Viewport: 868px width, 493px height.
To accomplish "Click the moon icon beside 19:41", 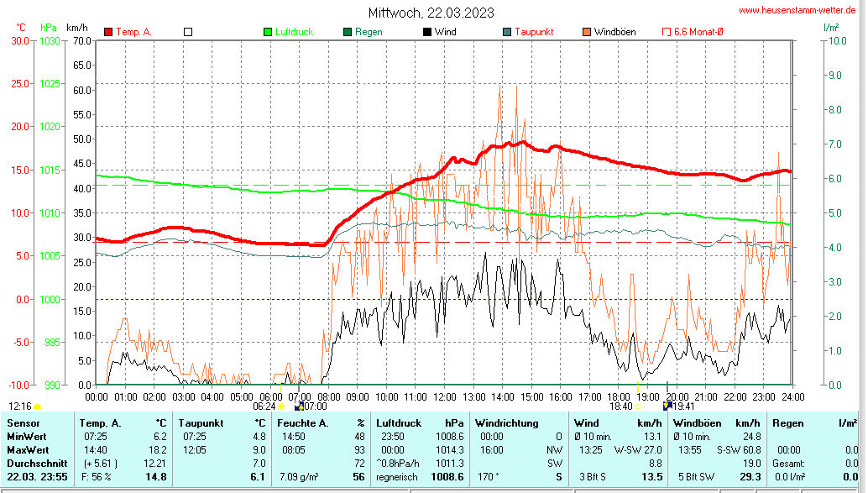I will [x=667, y=406].
